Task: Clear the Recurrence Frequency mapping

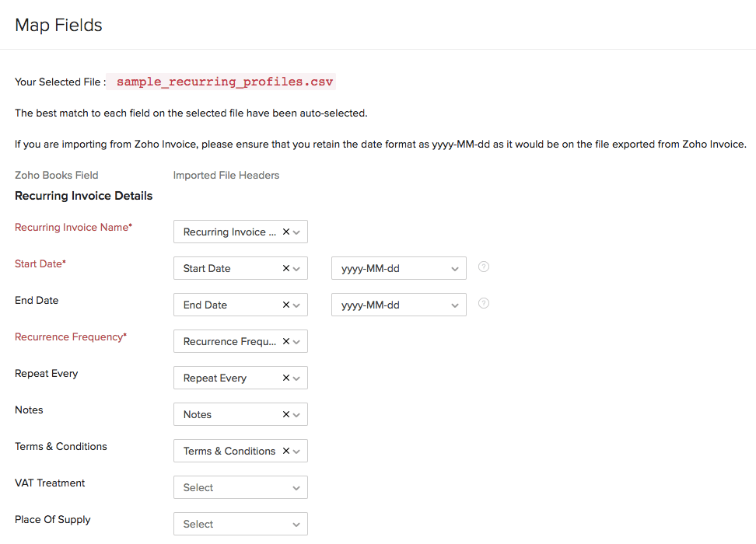Action: click(x=285, y=341)
